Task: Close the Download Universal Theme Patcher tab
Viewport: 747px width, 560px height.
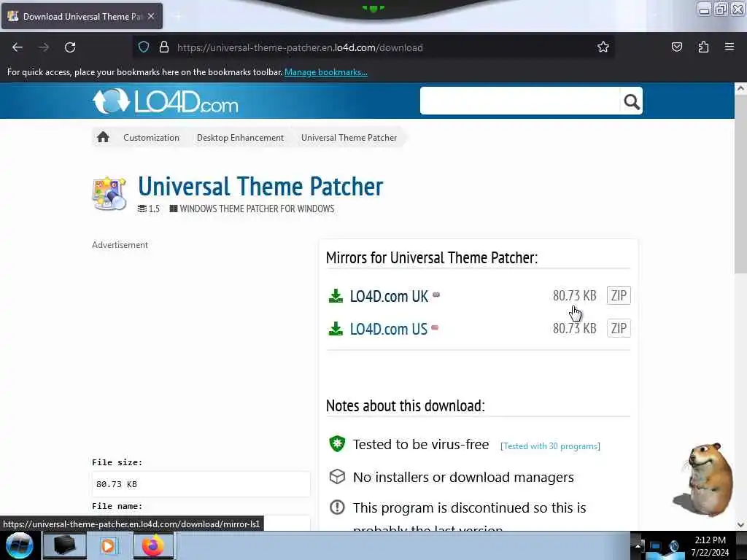Action: 151,16
